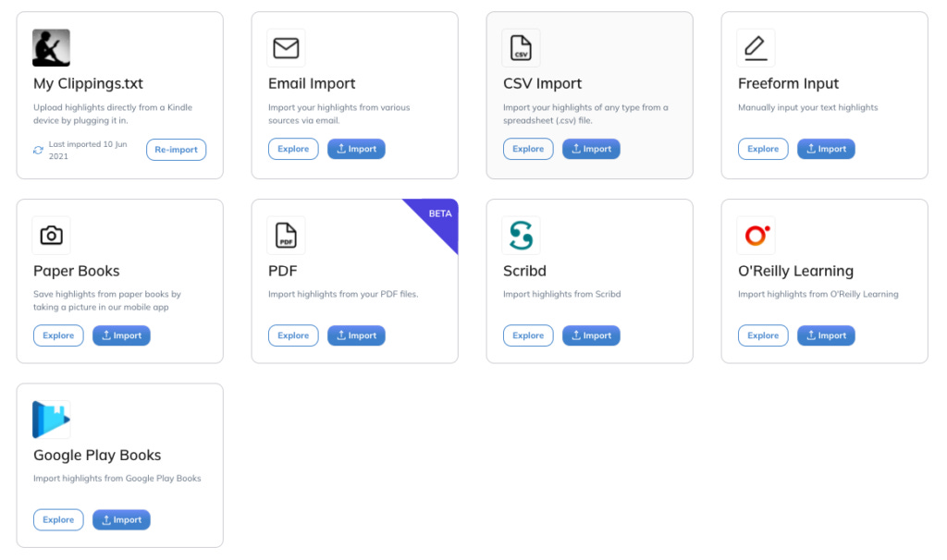Viewport: 947px width, 560px height.
Task: Explore the O'Reilly Learning integration
Action: click(x=763, y=335)
